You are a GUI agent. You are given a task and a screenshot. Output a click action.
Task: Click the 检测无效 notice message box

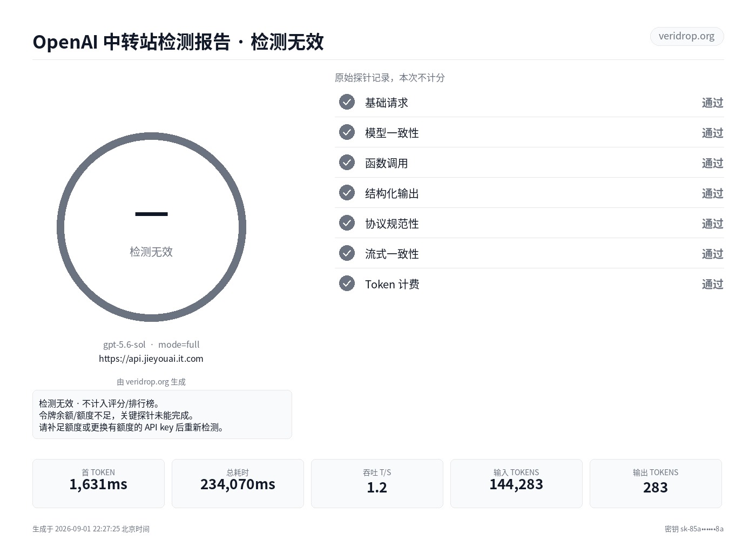click(x=162, y=415)
